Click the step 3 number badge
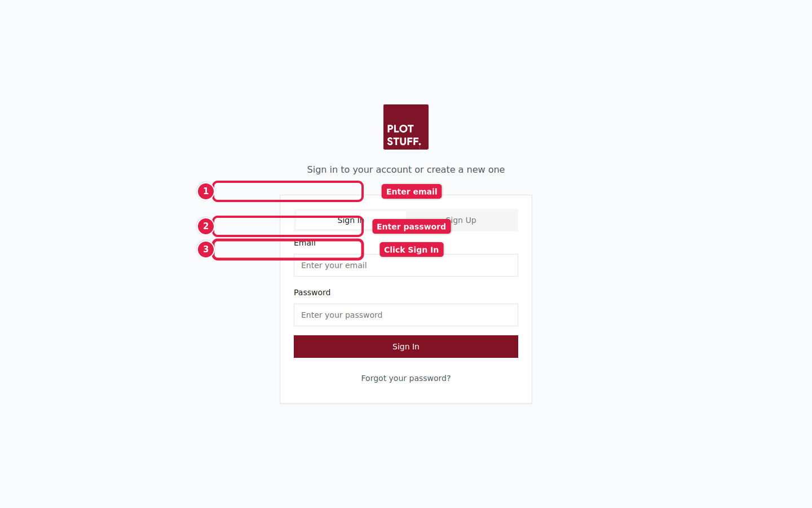This screenshot has height=508, width=812. click(x=206, y=249)
